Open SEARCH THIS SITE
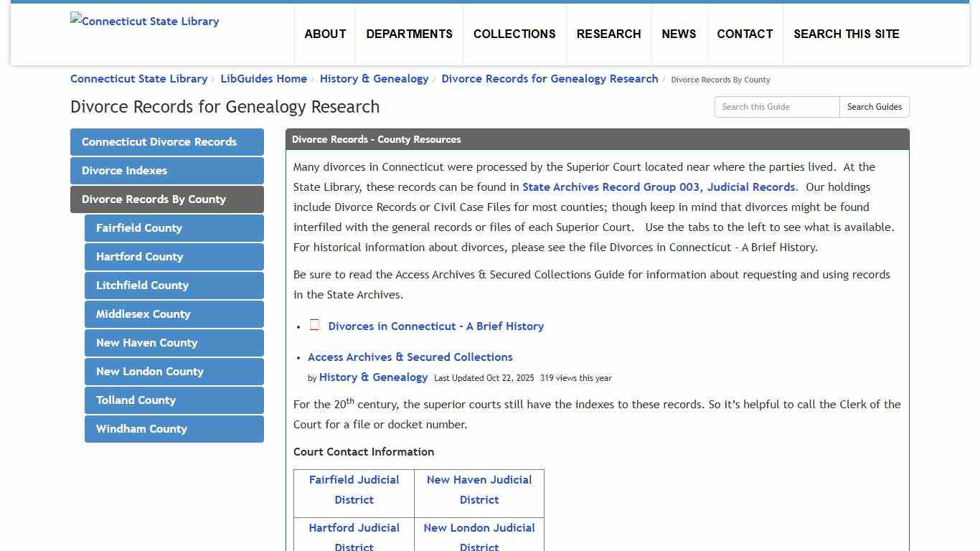 [847, 34]
